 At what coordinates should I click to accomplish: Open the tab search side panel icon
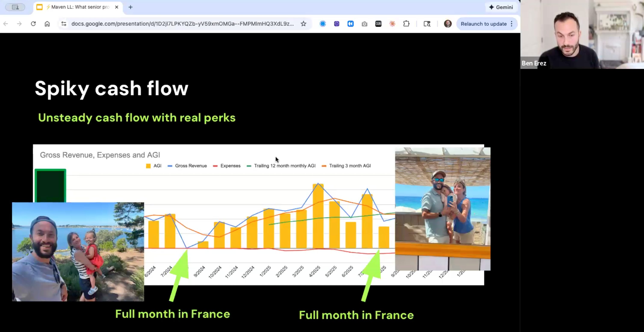pos(427,24)
